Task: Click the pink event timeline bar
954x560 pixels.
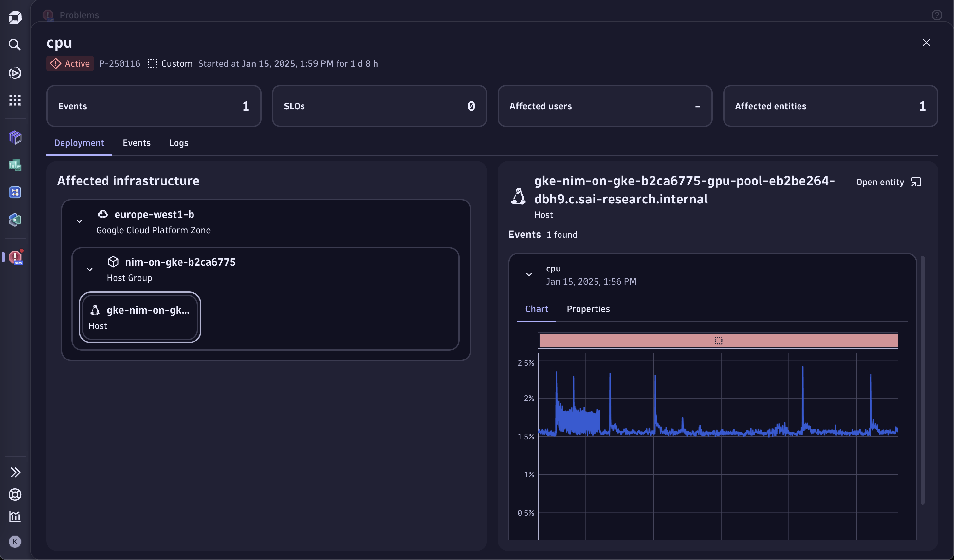Action: [718, 340]
